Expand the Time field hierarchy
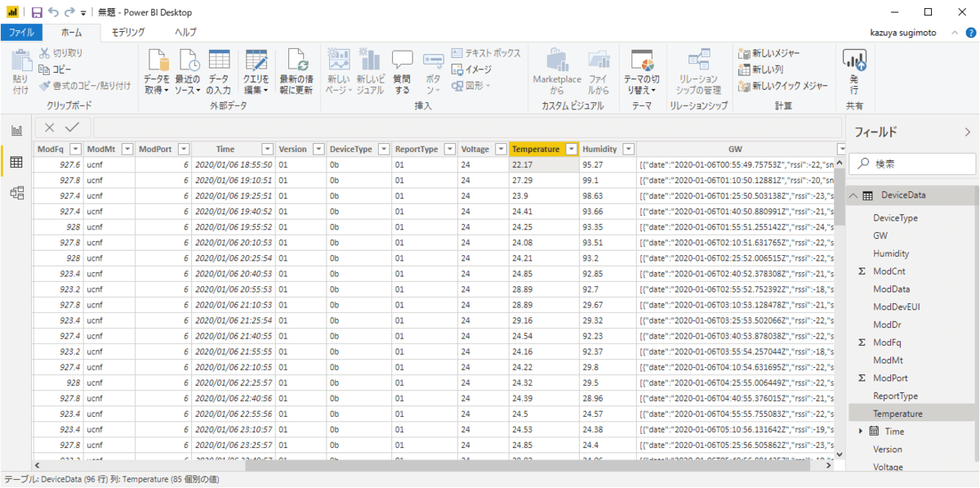This screenshot has width=980, height=488. (x=860, y=431)
